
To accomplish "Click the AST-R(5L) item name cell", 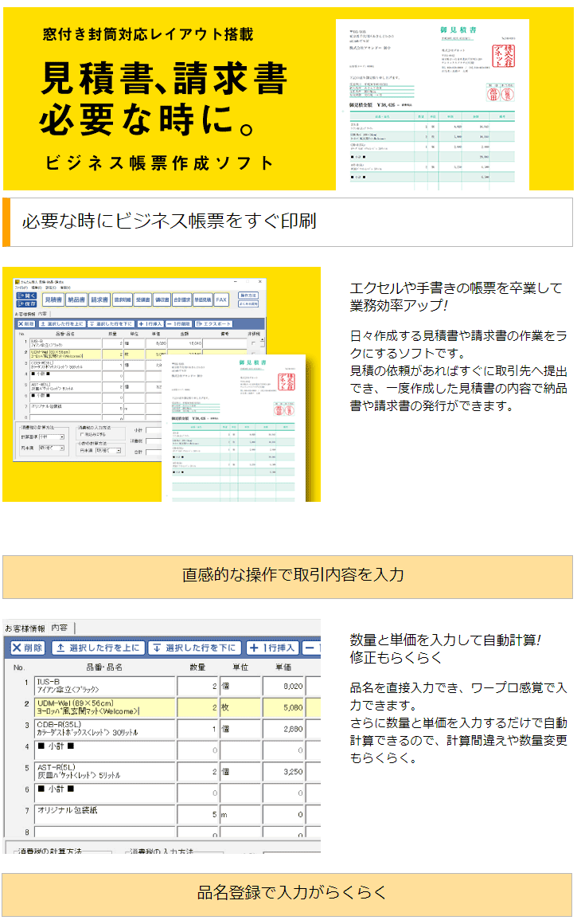I will tap(105, 771).
